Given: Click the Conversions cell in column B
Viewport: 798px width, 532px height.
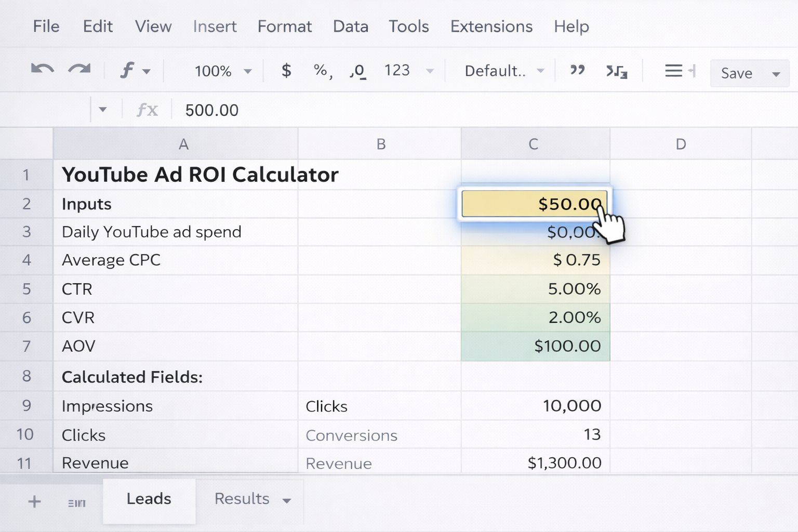Looking at the screenshot, I should [x=380, y=435].
